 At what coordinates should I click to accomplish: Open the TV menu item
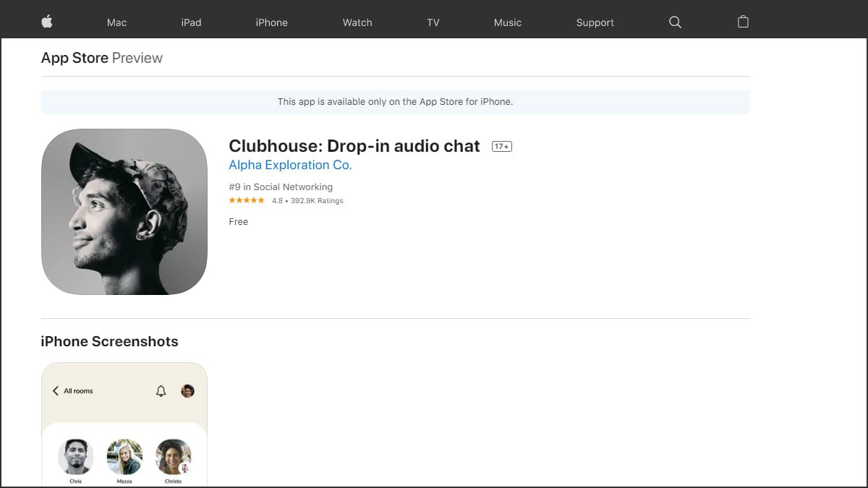pyautogui.click(x=433, y=22)
